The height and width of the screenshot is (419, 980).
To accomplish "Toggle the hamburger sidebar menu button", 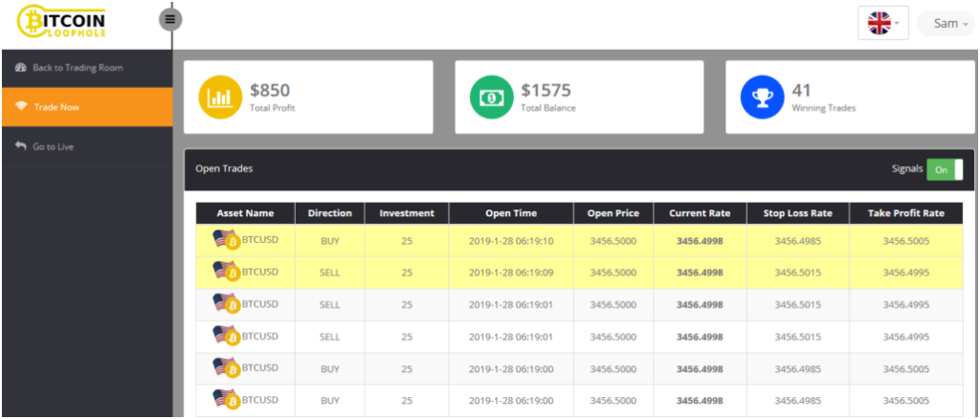I will click(x=170, y=18).
